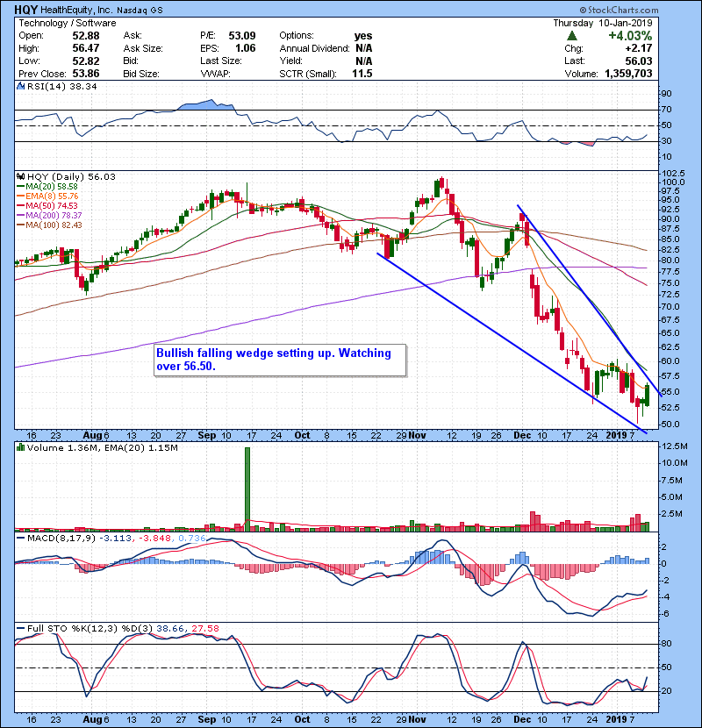Click the EMA(8) 55.76 legend entry
The width and height of the screenshot is (702, 728).
point(52,196)
